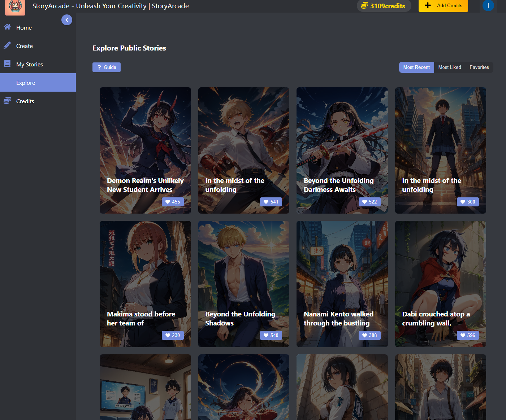This screenshot has height=420, width=506.
Task: Like the Nanami Kento story (388)
Action: coord(369,335)
